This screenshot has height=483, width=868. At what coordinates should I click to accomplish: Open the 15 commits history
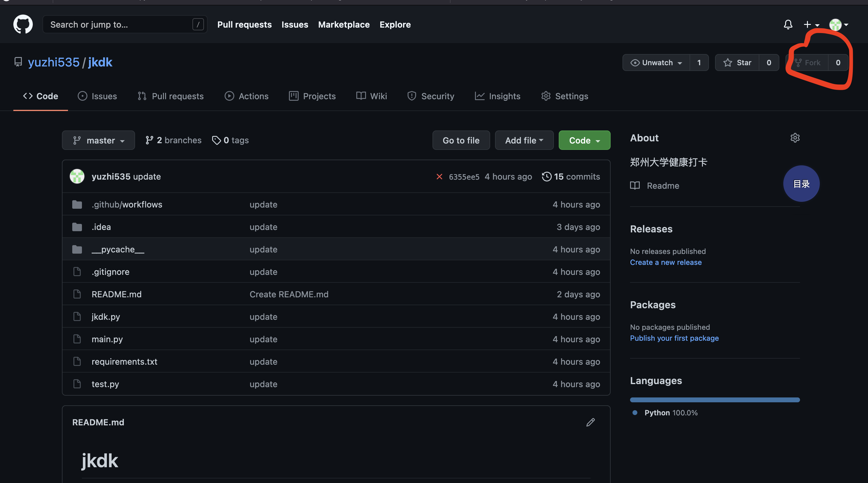[571, 177]
